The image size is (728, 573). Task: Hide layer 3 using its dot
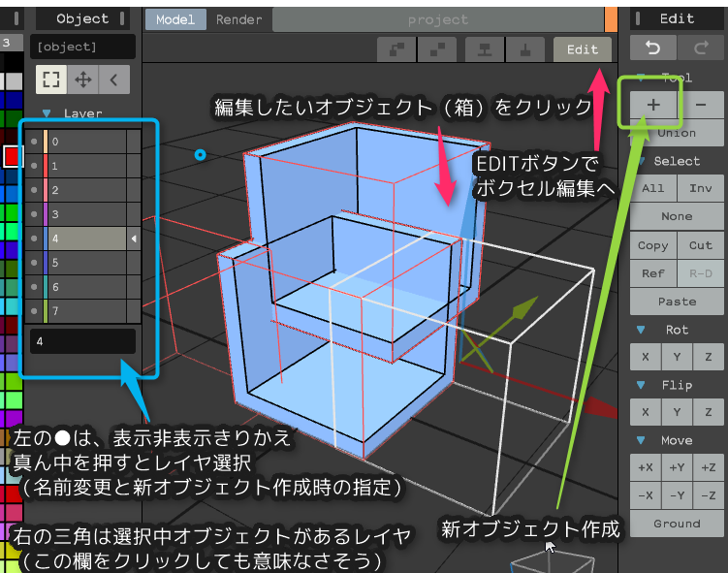[34, 214]
